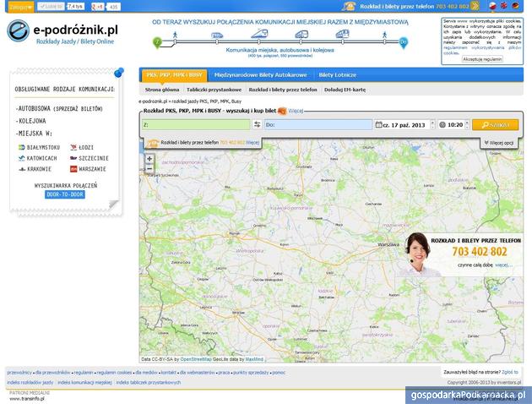The height and width of the screenshot is (404, 532).
Task: Expand Więcej opcji options
Action: pos(498,143)
